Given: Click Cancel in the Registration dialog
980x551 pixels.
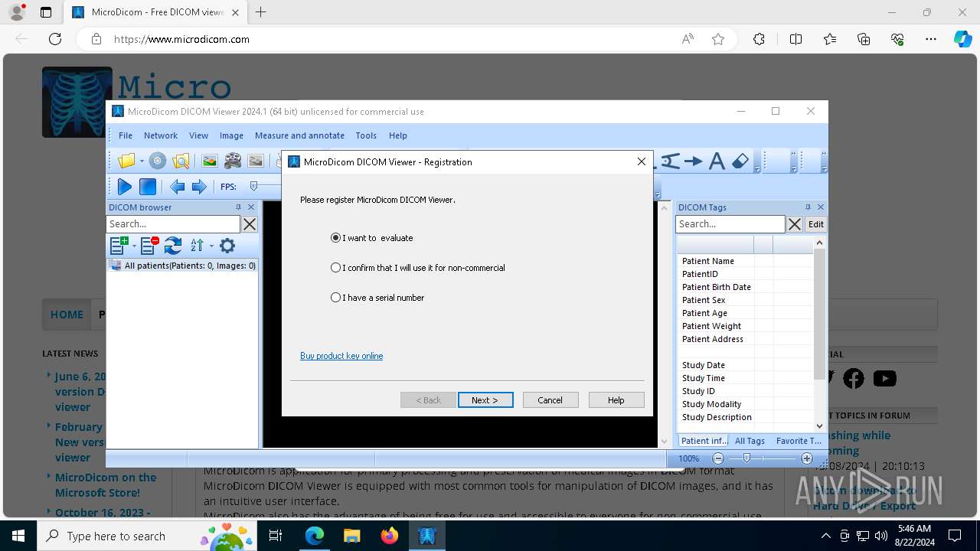Looking at the screenshot, I should (x=550, y=400).
